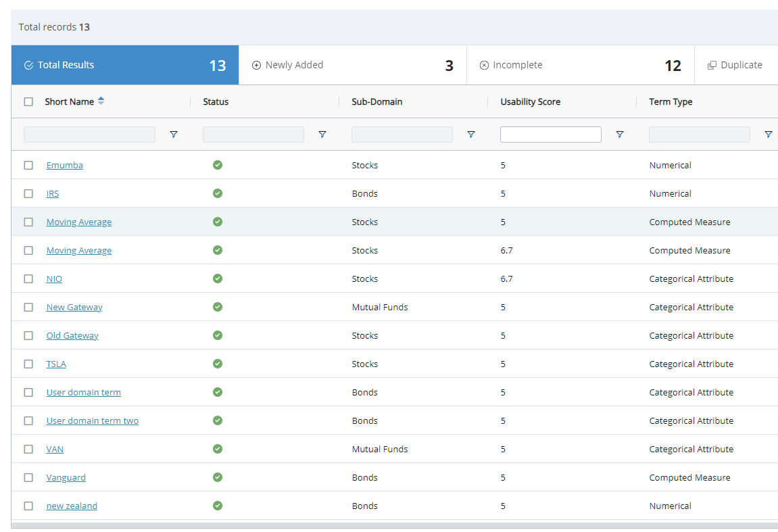This screenshot has width=778, height=532.
Task: Click green status icon for User domain term two
Action: tap(218, 420)
